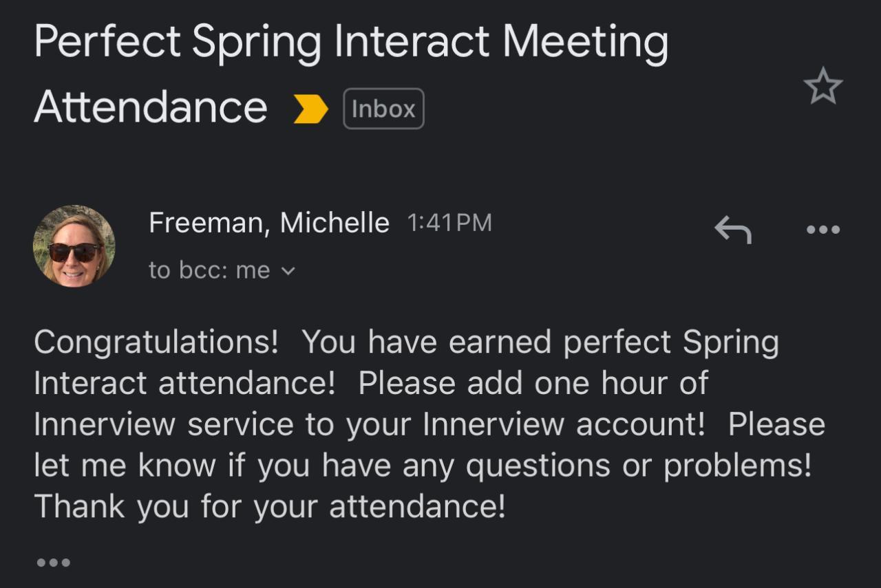Click the Inbox label tag
The width and height of the screenshot is (881, 588).
[383, 109]
